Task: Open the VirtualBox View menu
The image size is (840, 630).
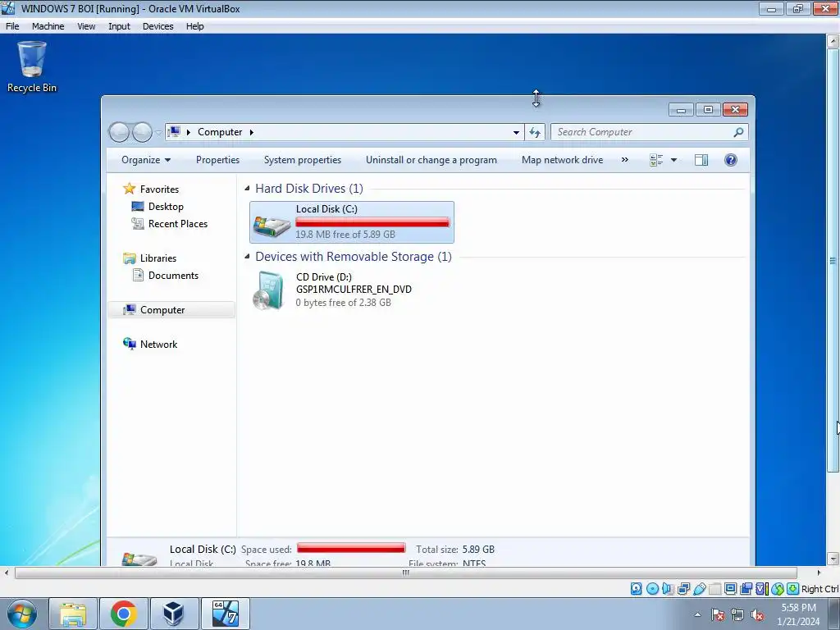Action: 85,26
